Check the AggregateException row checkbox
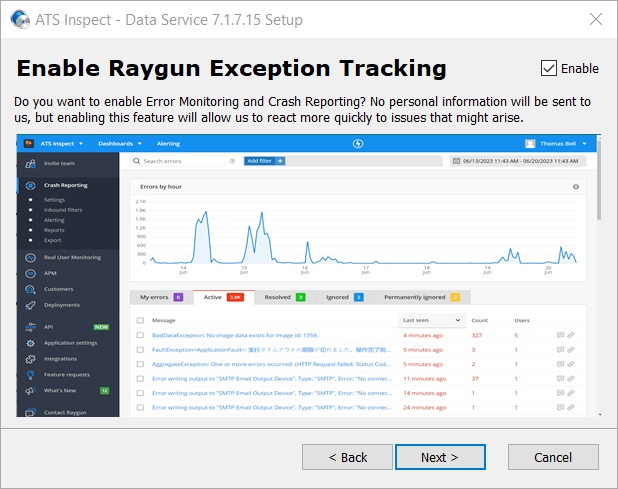The width and height of the screenshot is (618, 489). pos(140,364)
